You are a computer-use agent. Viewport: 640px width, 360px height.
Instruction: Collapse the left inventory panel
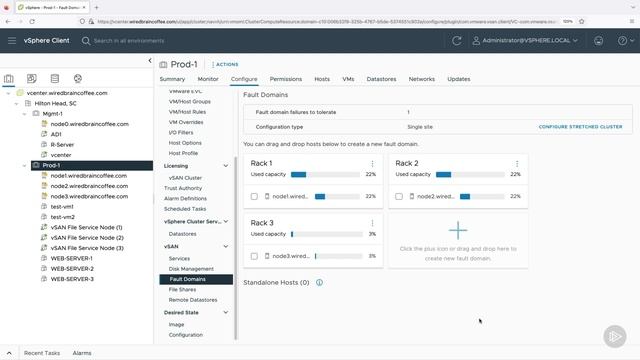[x=150, y=60]
